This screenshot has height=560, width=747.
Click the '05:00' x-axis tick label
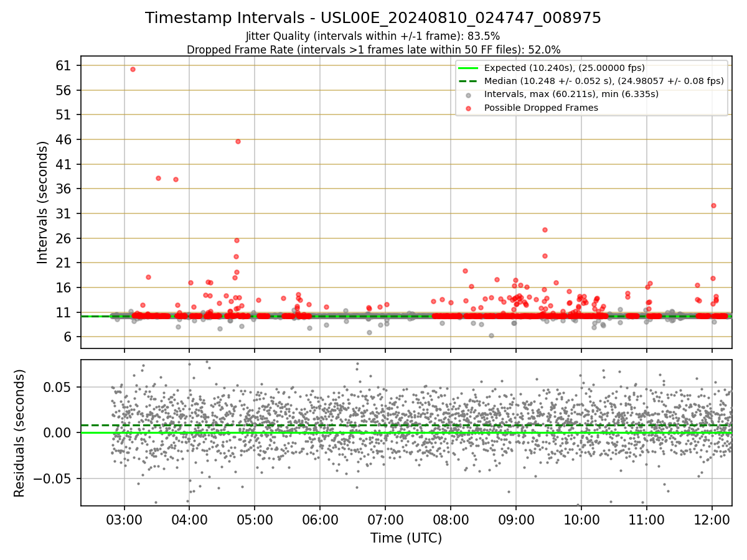pyautogui.click(x=255, y=519)
